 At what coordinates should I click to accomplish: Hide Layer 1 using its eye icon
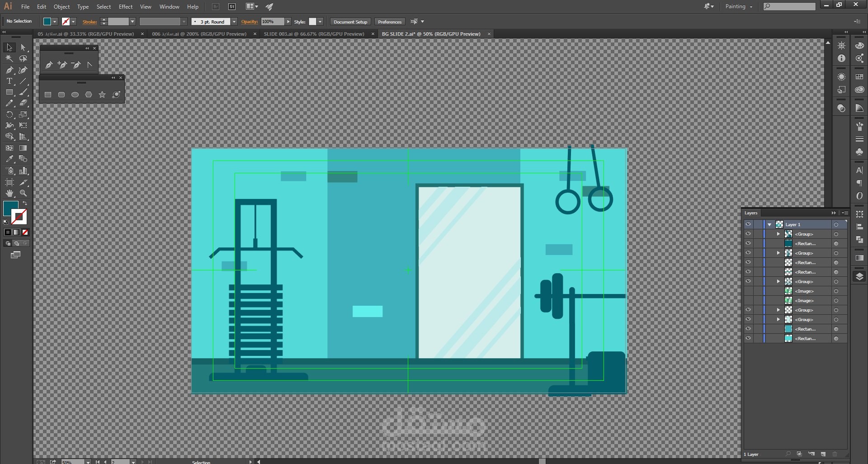(748, 224)
